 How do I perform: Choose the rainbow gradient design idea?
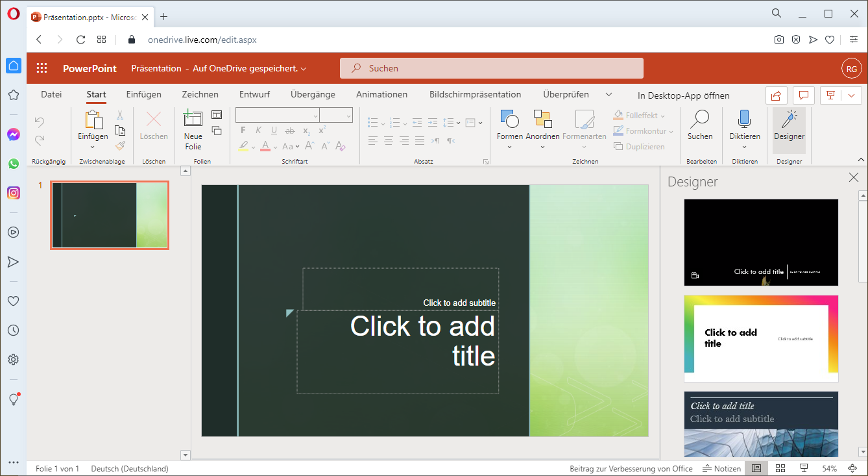(x=761, y=338)
